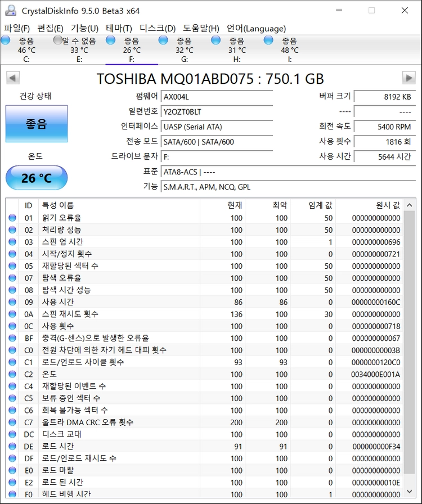Click the SMART list vertical scrollbar thumb
The width and height of the screenshot is (422, 504).
[410, 342]
